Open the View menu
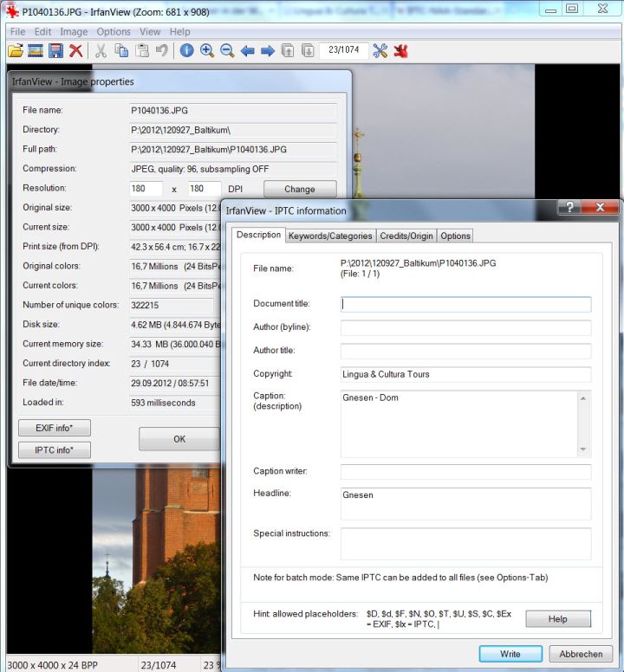624x672 pixels. click(150, 32)
